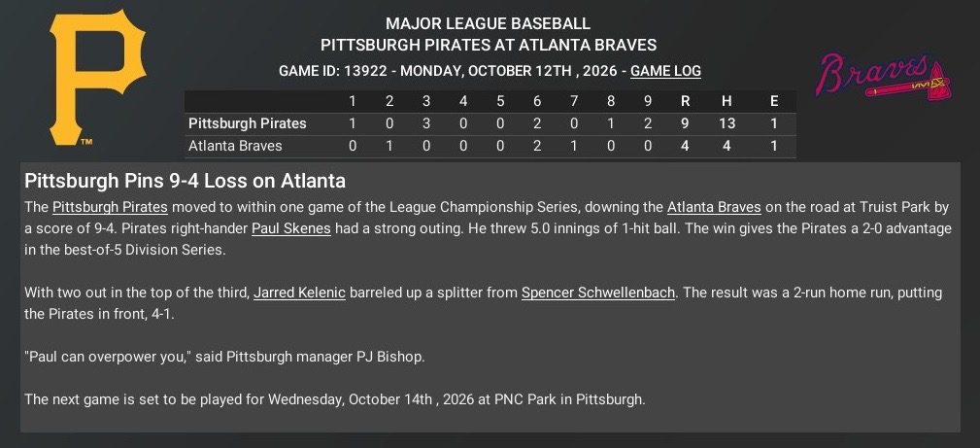Click the MAJOR LEAGUE BASEBALL title
Screen dimensions: 980x448
point(488,23)
